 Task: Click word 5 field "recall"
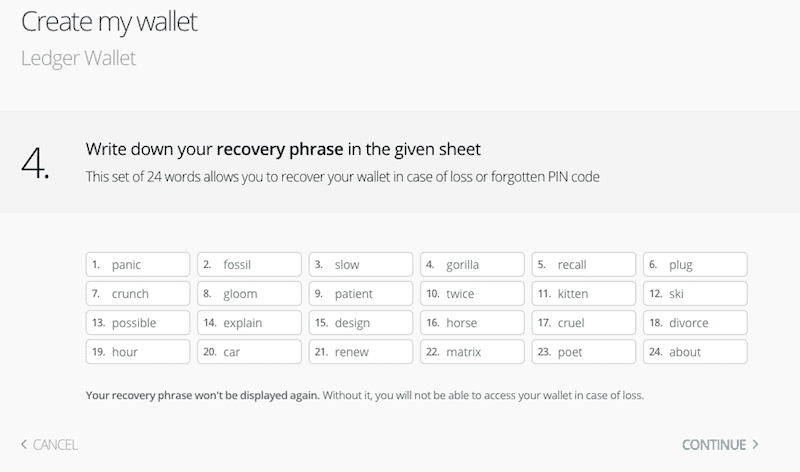pos(583,265)
